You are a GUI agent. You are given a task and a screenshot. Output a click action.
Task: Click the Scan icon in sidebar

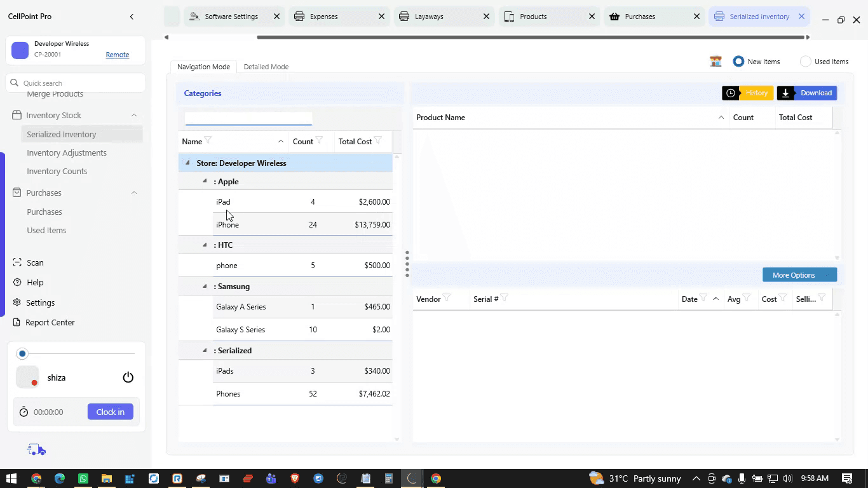click(x=17, y=262)
